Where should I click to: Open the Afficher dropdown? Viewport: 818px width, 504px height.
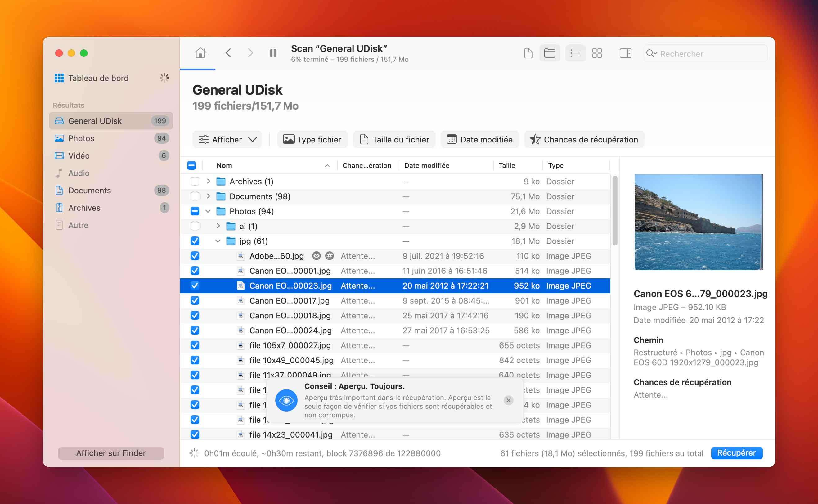click(227, 139)
